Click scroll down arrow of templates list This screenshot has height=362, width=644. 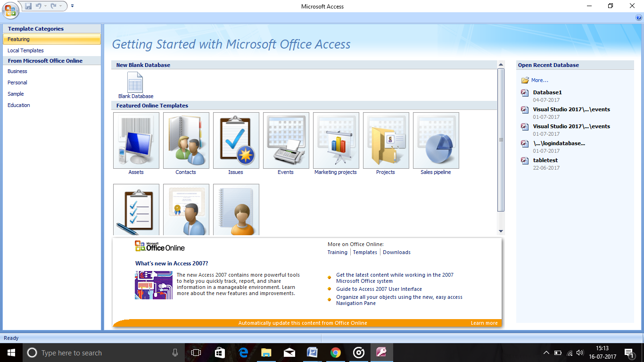(x=501, y=231)
